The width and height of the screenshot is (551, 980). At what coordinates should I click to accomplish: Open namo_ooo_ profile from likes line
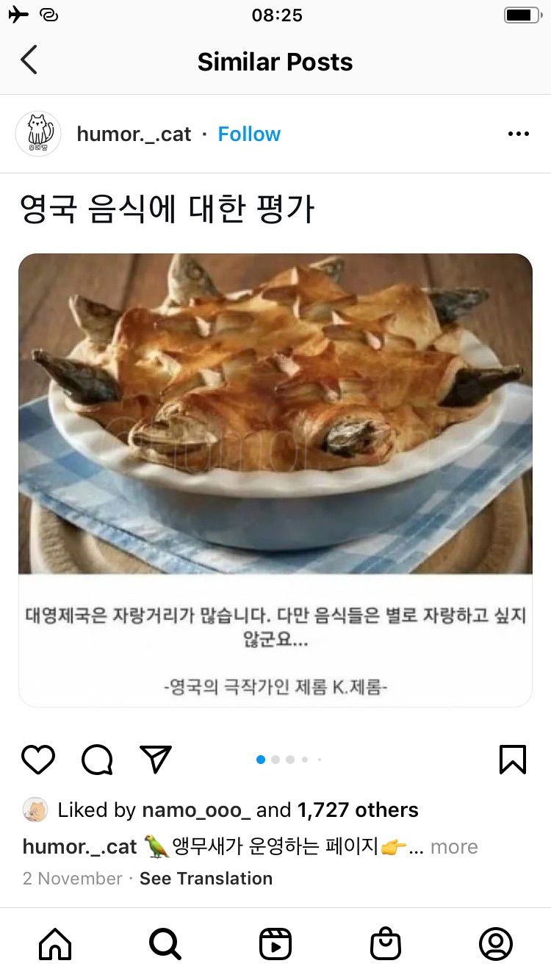(196, 810)
